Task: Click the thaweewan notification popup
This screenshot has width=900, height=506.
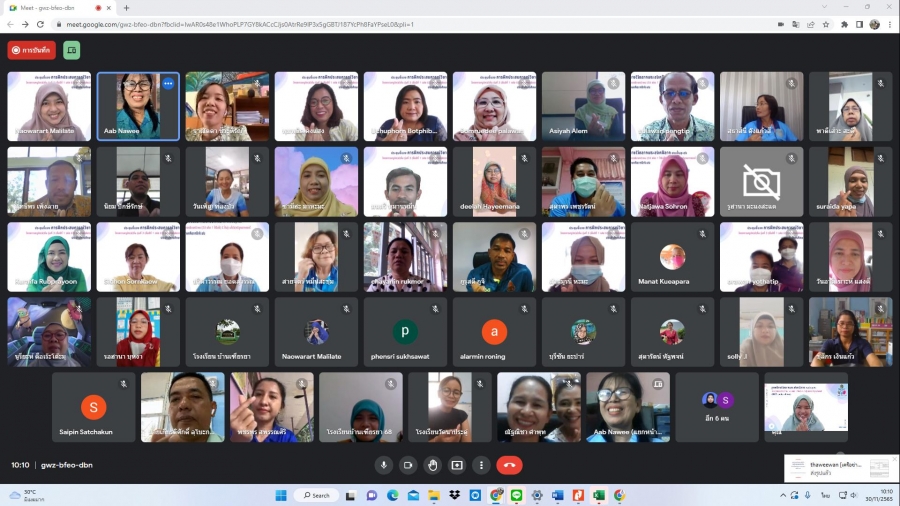Action: pyautogui.click(x=838, y=468)
